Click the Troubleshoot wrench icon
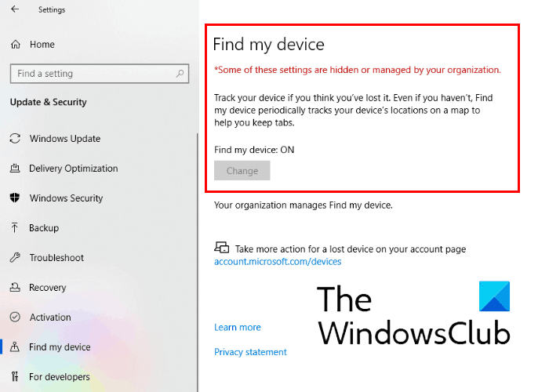The image size is (549, 392). click(15, 258)
